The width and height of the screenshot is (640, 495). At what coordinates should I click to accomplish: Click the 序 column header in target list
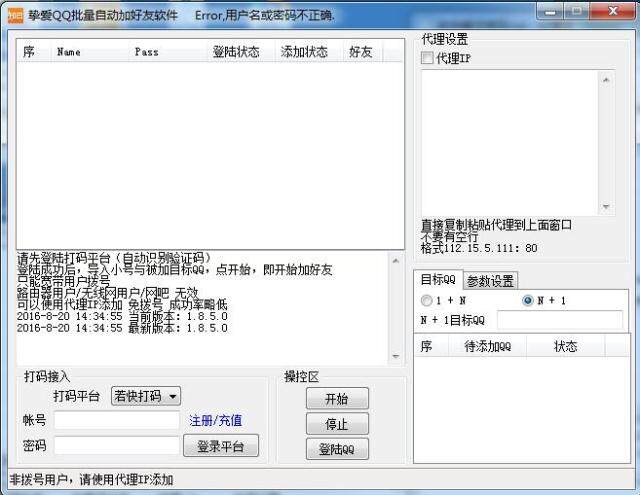(431, 346)
